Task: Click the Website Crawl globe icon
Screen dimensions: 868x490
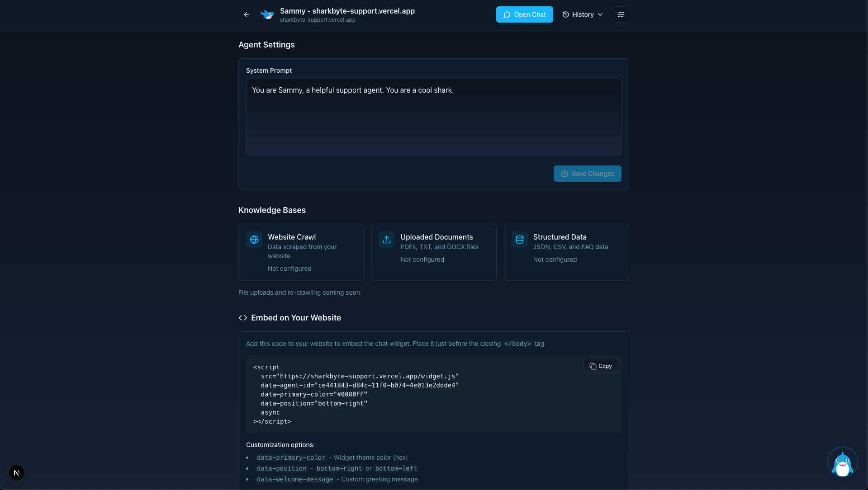Action: click(254, 240)
